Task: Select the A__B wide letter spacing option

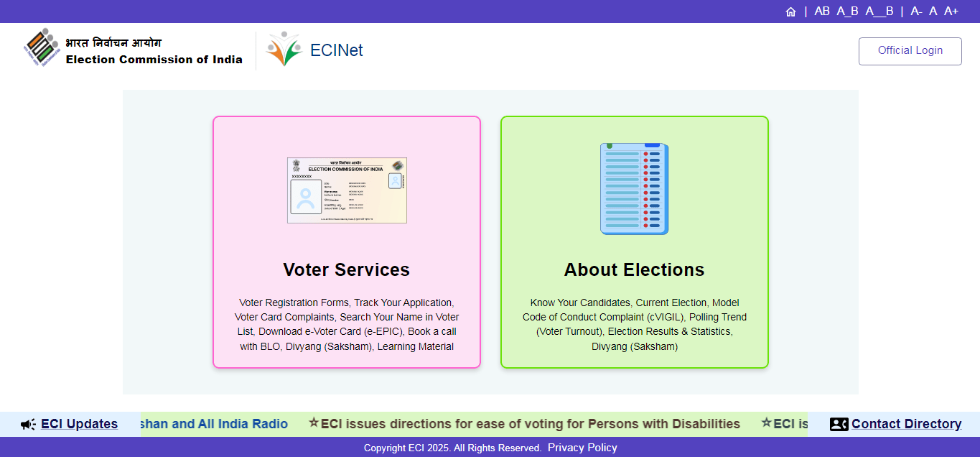Action: 879,11
